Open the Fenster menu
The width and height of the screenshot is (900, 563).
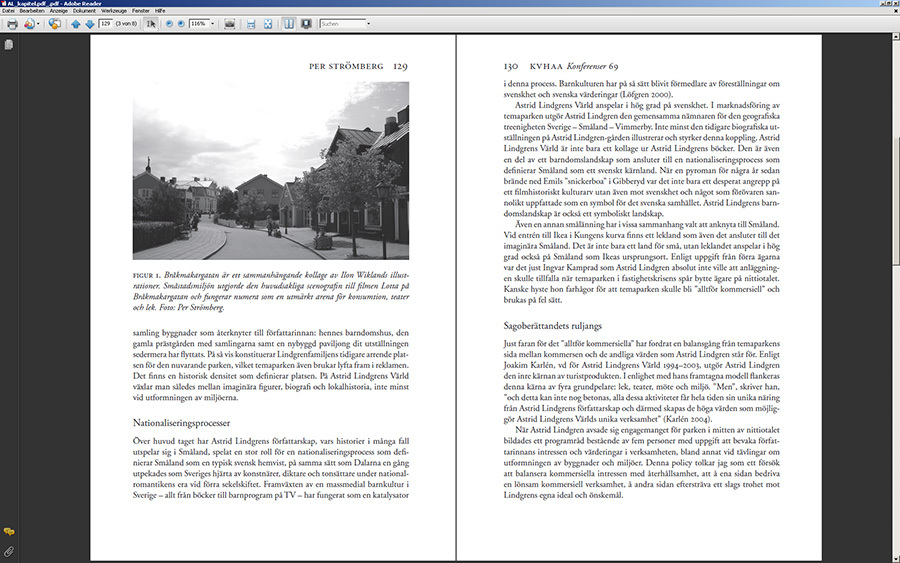141,11
